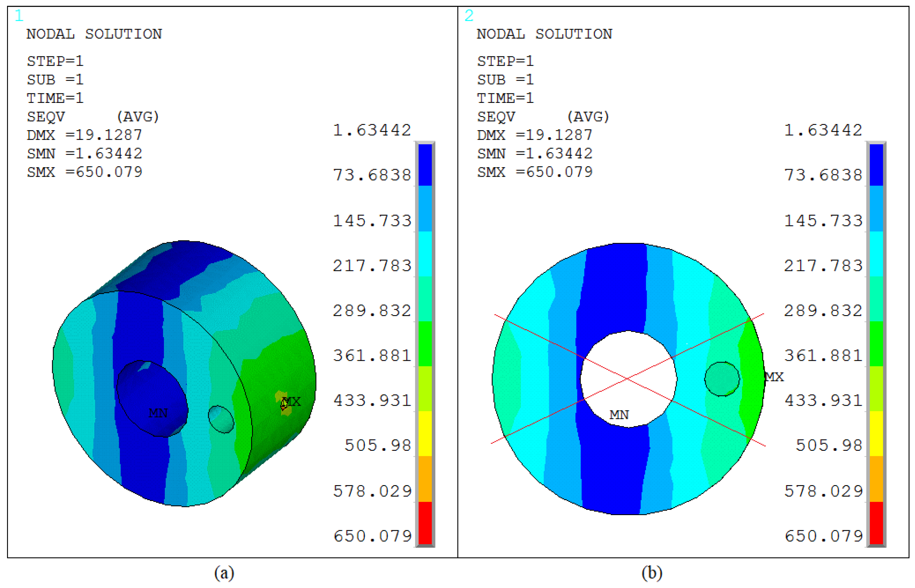
Task: Click the small hole in left cylinder
Action: (221, 419)
